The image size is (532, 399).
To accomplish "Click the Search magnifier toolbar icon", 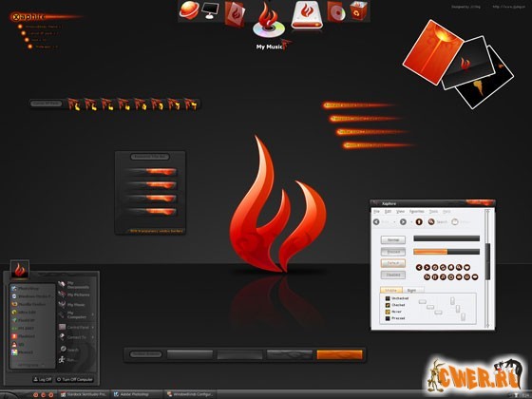I will pos(431,221).
